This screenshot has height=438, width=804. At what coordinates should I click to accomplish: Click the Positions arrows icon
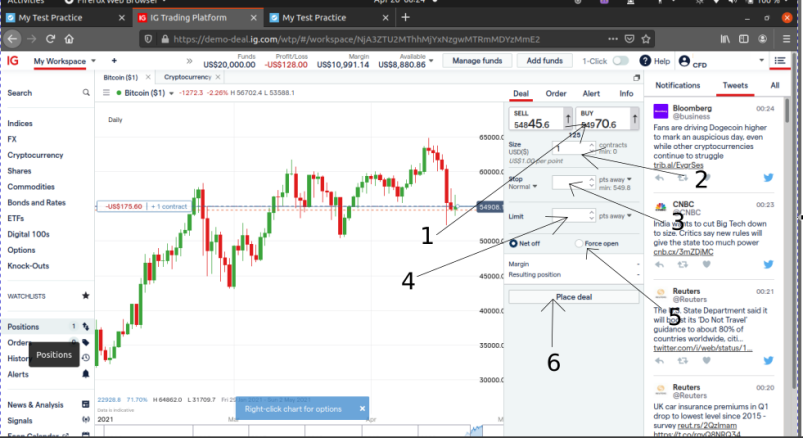point(86,327)
